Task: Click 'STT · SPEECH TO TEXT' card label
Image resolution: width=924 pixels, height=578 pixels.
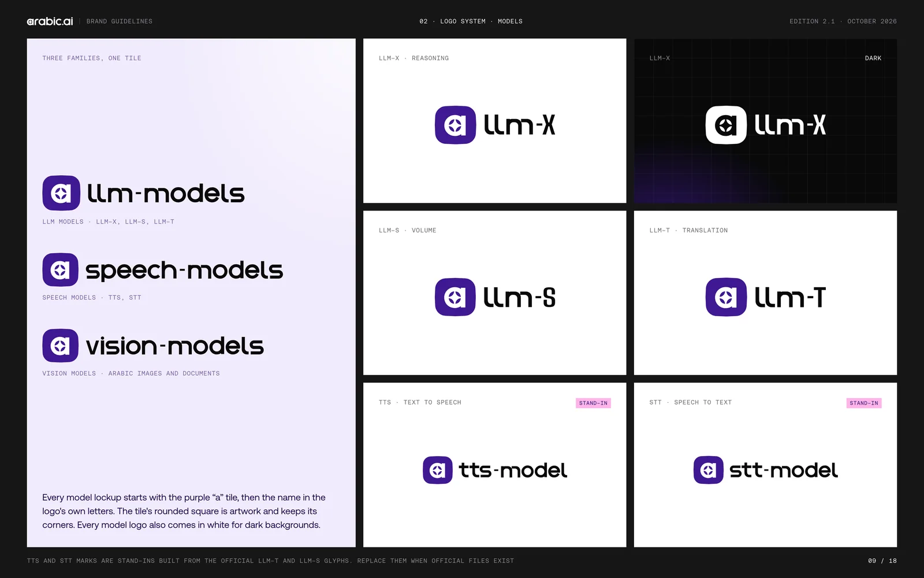Action: tap(691, 402)
